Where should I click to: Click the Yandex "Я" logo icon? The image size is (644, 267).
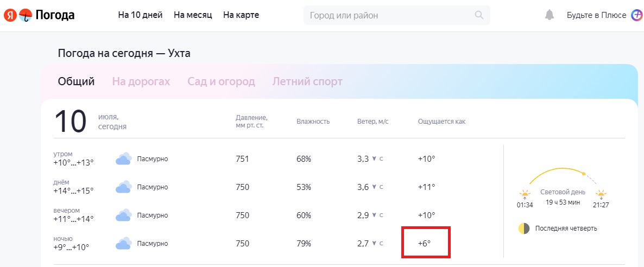[10, 15]
